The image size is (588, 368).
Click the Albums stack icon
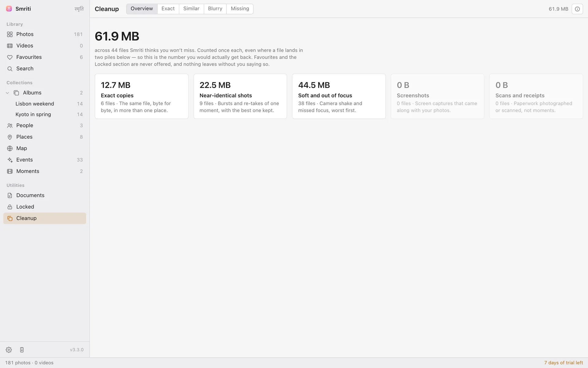point(17,93)
